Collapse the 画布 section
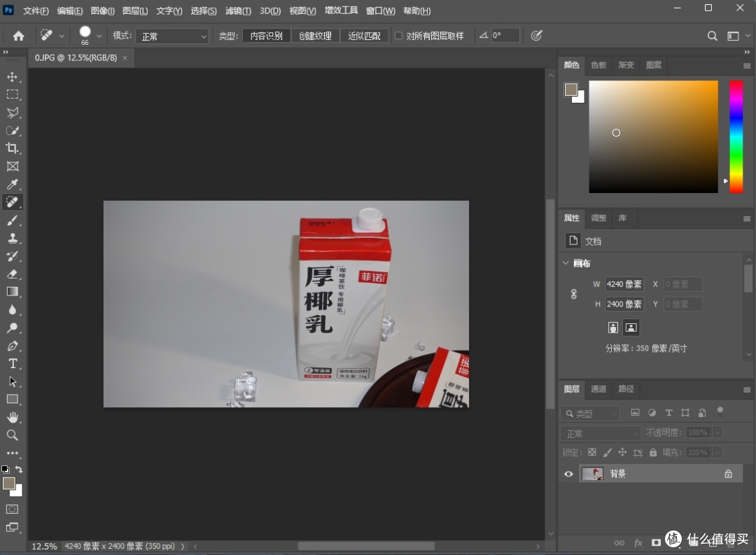756x555 pixels. coord(566,263)
